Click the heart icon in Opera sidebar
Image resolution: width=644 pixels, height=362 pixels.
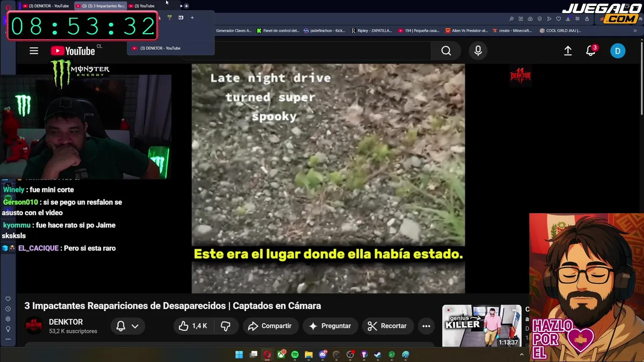point(8,299)
